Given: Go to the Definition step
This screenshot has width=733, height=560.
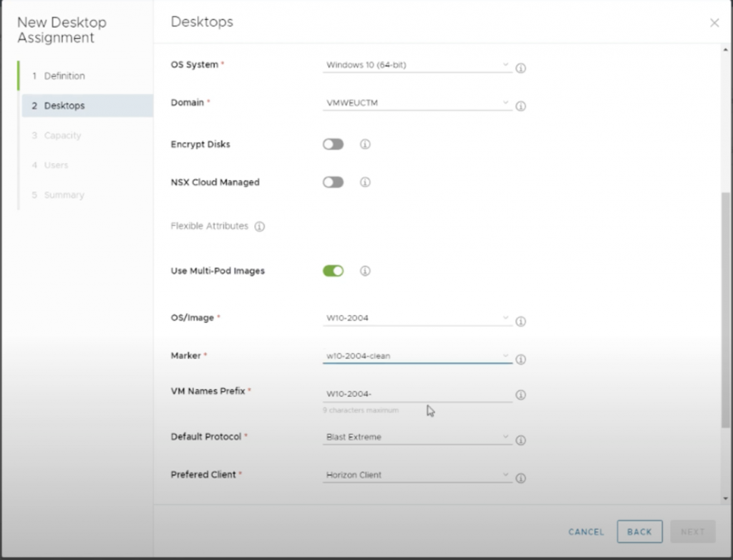Looking at the screenshot, I should 64,76.
